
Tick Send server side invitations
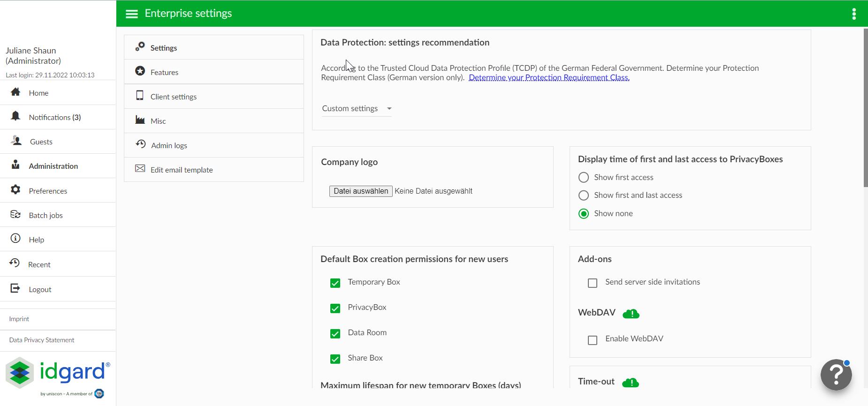tap(593, 283)
